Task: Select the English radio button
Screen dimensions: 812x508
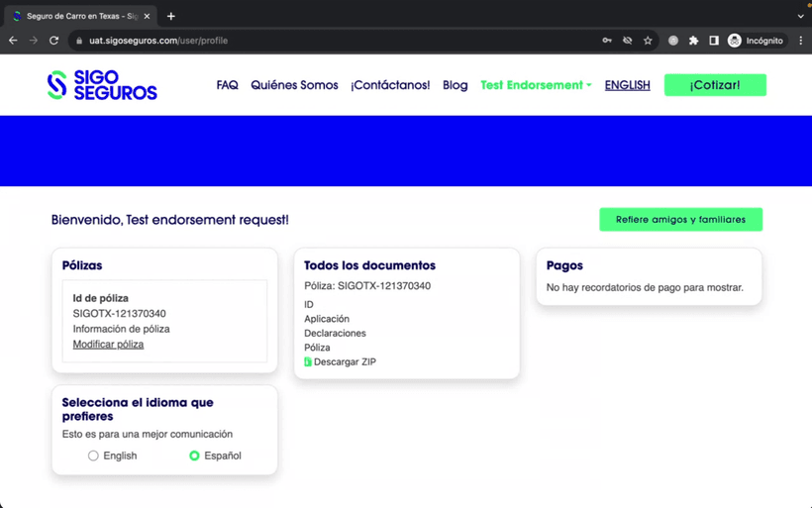Action: point(93,456)
